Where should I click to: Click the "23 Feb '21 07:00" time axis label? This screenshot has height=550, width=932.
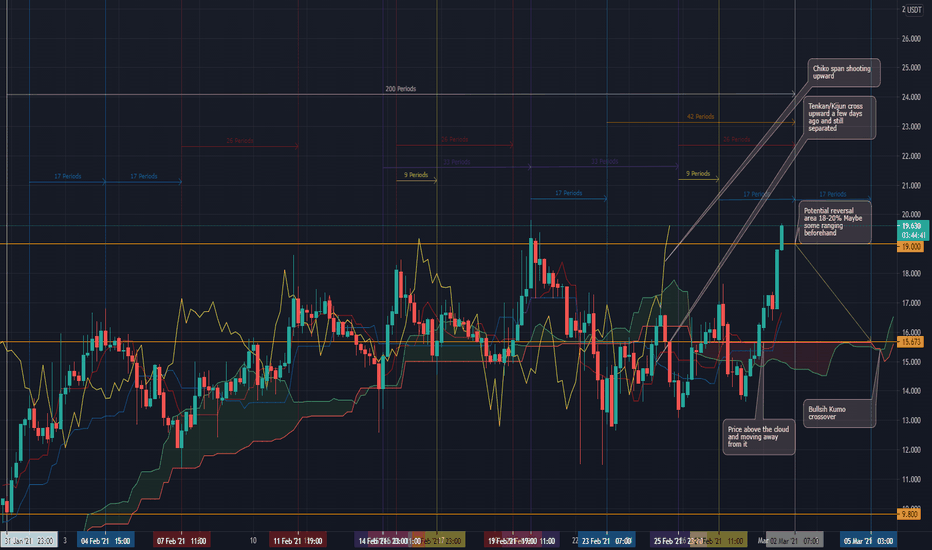[x=607, y=540]
